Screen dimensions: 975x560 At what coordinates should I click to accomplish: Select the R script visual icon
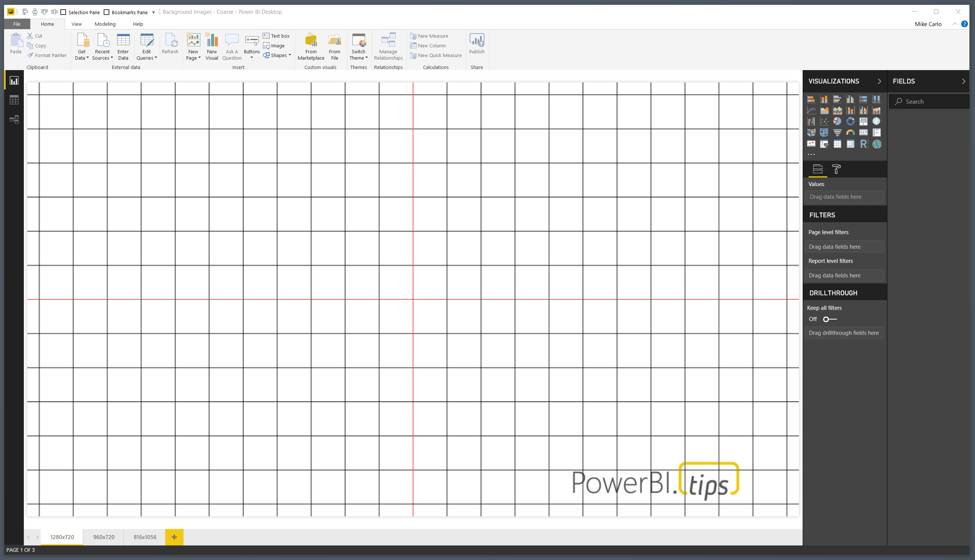pyautogui.click(x=864, y=144)
